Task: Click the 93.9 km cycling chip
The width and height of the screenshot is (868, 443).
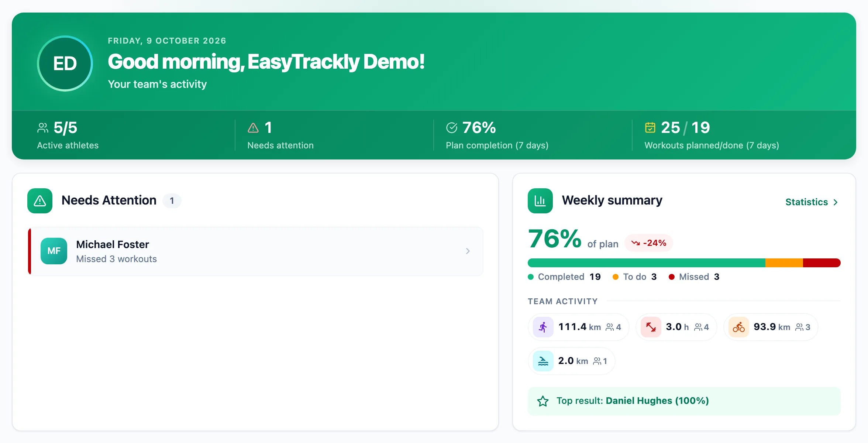Action: point(771,327)
